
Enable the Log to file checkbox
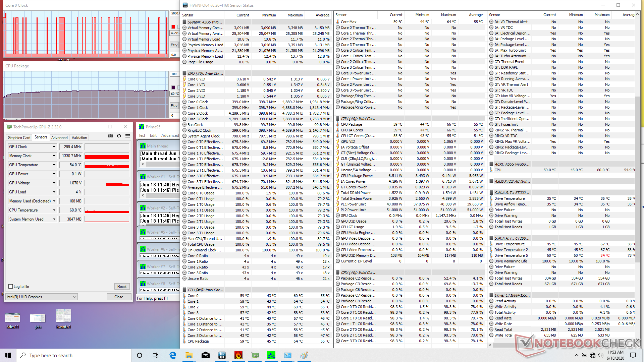click(x=11, y=287)
